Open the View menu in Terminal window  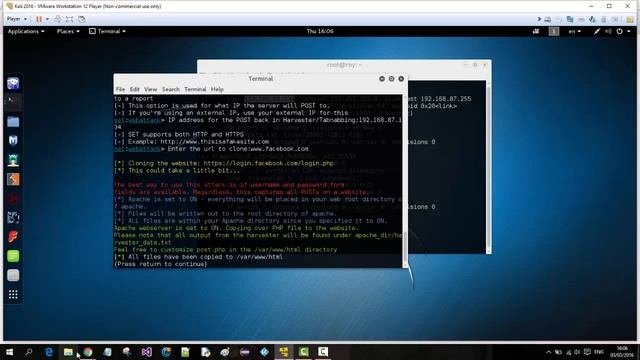point(150,89)
